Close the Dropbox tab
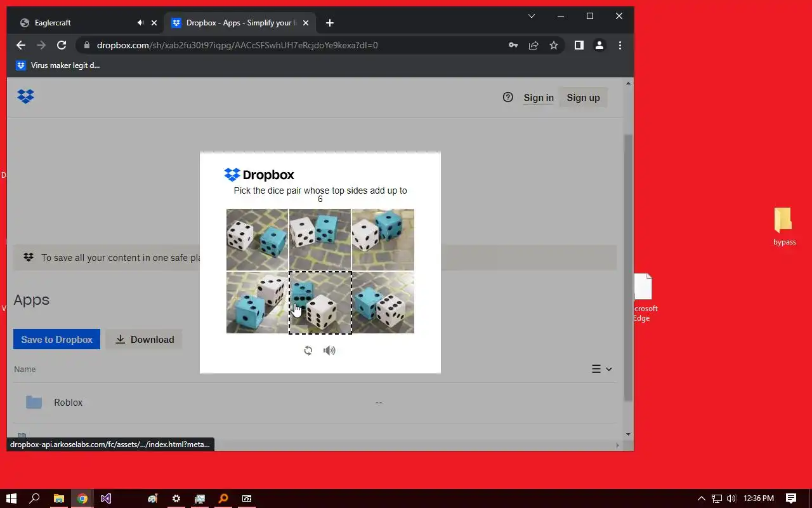The width and height of the screenshot is (812, 508). coord(306,23)
